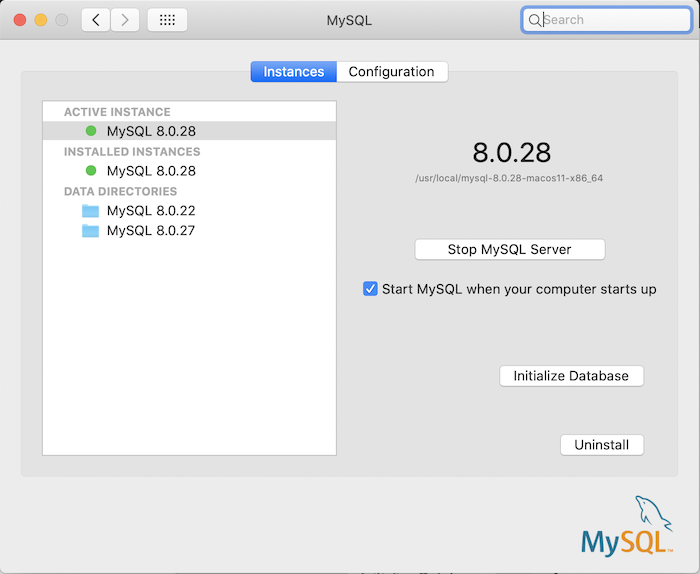
Task: Click the MySQL dolphin logo
Action: (x=627, y=527)
